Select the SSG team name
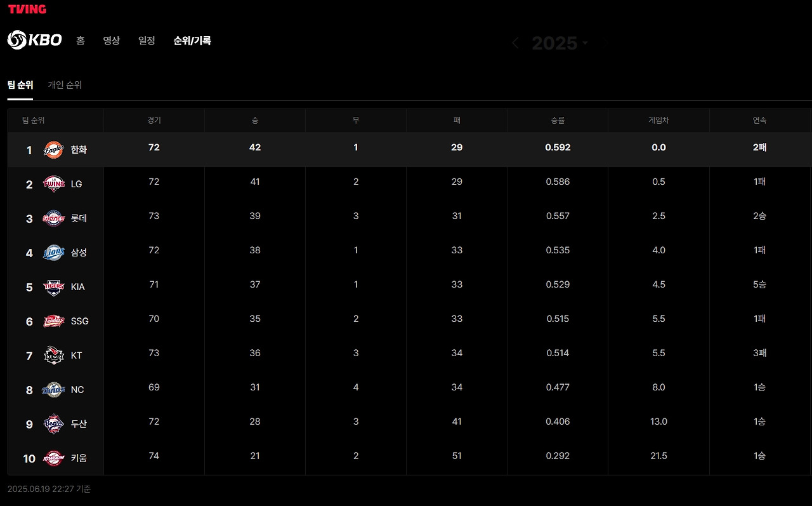The height and width of the screenshot is (506, 812). coord(79,321)
